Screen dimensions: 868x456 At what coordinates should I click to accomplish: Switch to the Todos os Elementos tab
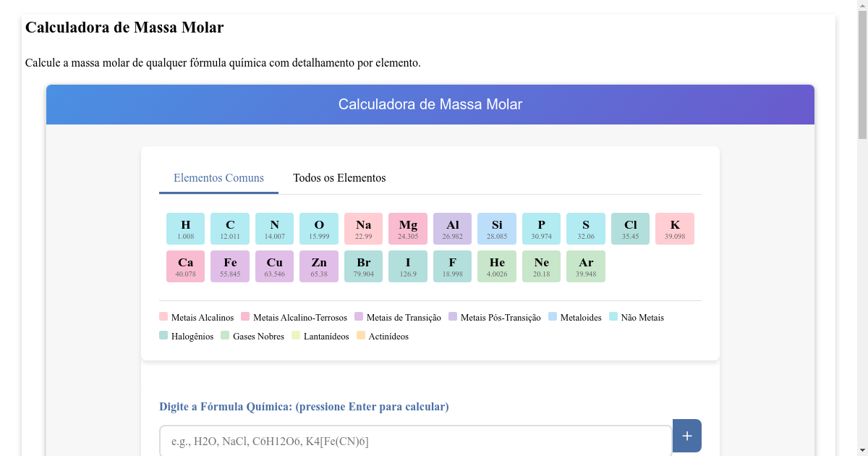point(339,177)
